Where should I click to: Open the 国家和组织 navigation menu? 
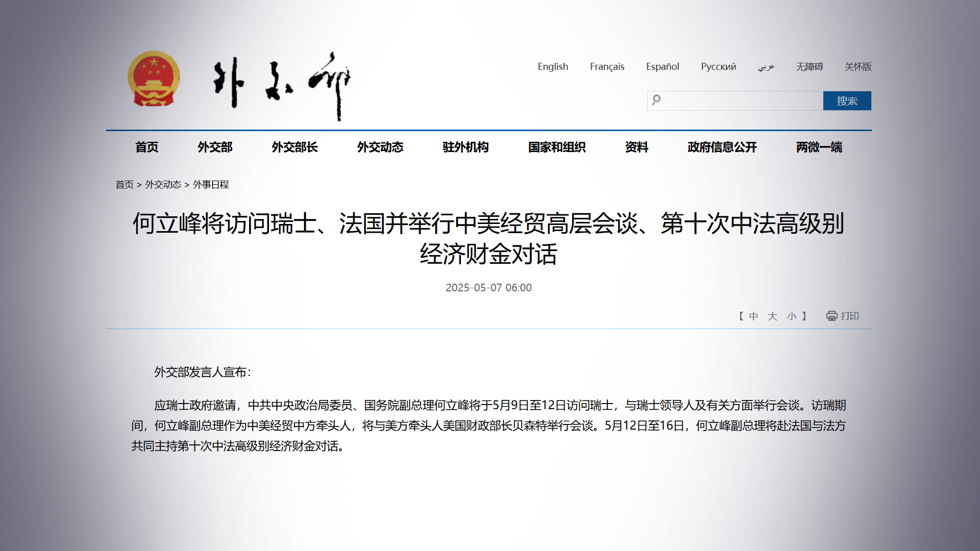(x=556, y=147)
